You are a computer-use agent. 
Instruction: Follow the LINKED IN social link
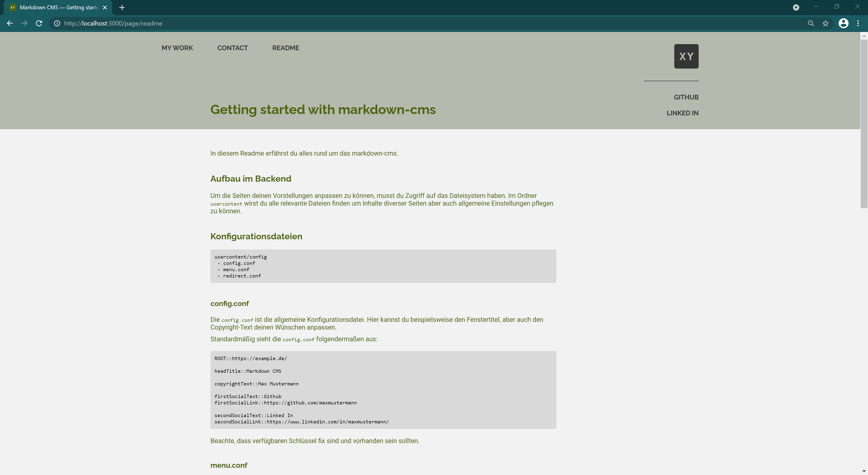(x=682, y=113)
